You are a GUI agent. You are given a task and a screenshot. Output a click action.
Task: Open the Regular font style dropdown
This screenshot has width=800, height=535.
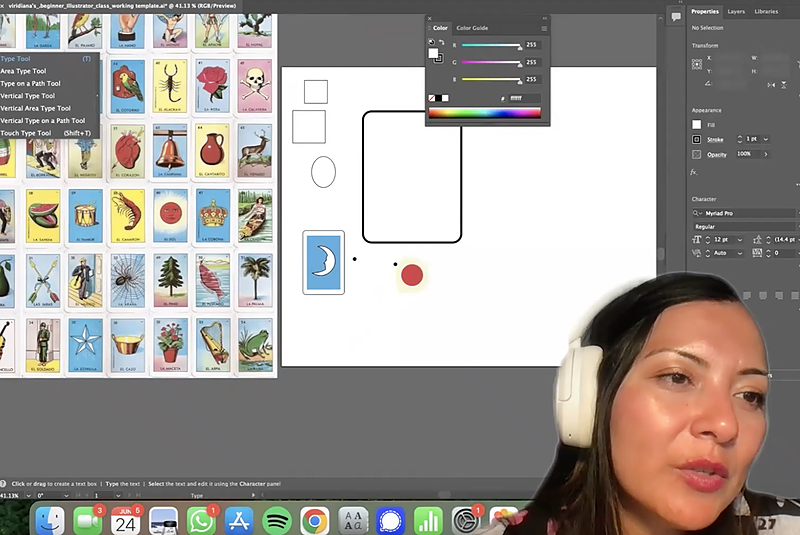pyautogui.click(x=745, y=226)
